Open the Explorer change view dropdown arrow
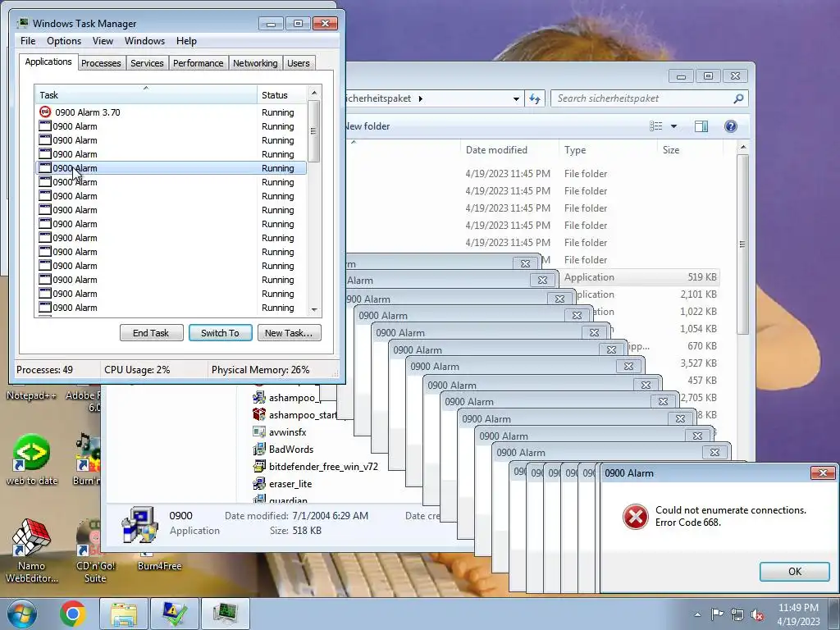The width and height of the screenshot is (840, 630). [x=674, y=126]
